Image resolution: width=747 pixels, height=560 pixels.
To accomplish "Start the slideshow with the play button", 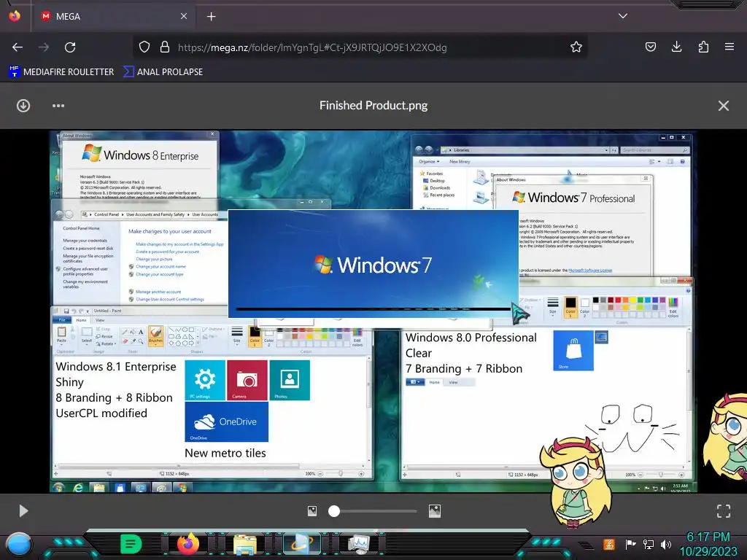I will pyautogui.click(x=23, y=511).
